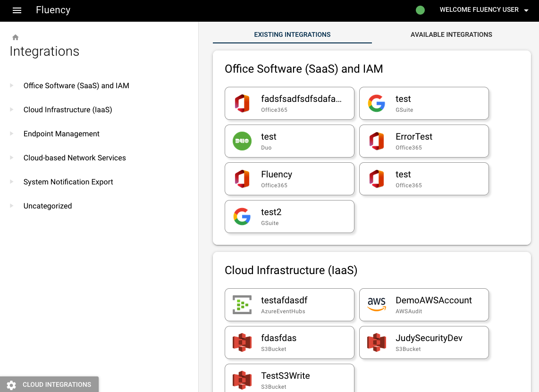Expand System Notification Export arrow

[12, 182]
